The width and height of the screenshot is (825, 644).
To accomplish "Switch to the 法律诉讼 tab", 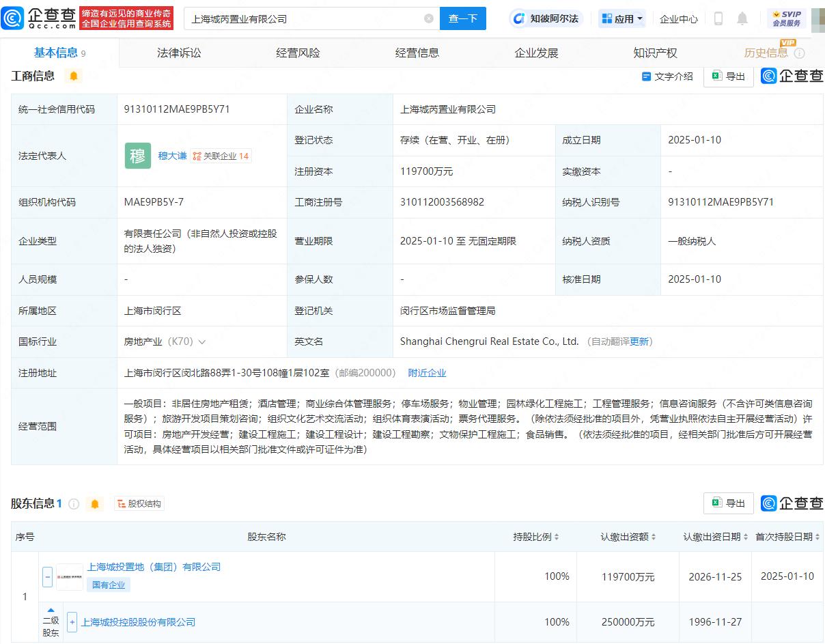I will pyautogui.click(x=179, y=53).
